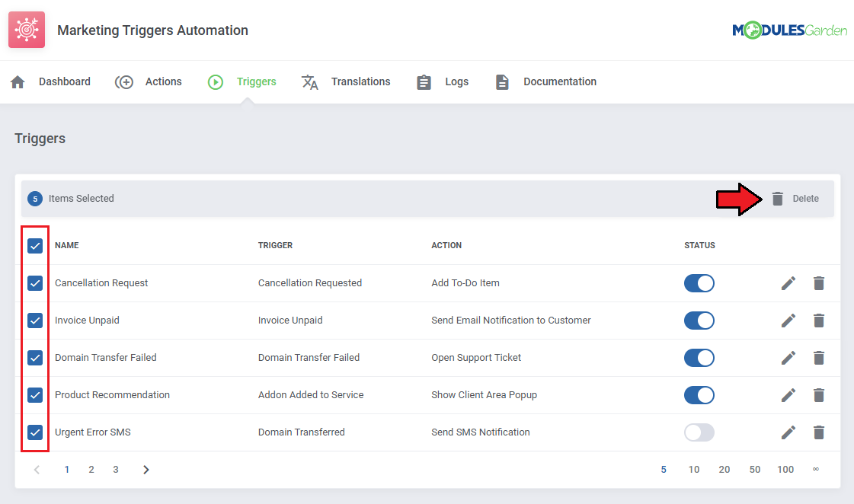Click the Dashboard home icon
Image resolution: width=854 pixels, height=504 pixels.
coord(18,82)
